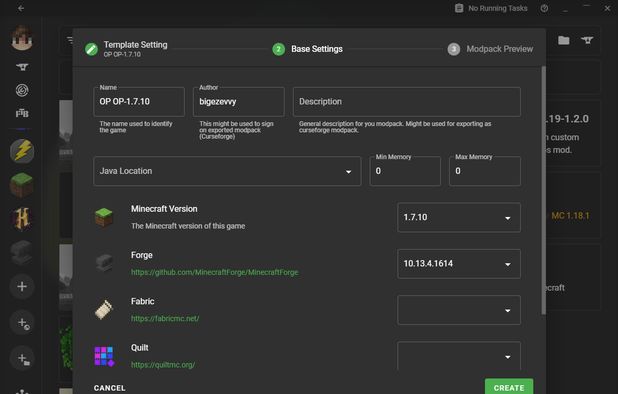Click the anvil icon beside the folder icon
The width and height of the screenshot is (618, 394).
587,40
